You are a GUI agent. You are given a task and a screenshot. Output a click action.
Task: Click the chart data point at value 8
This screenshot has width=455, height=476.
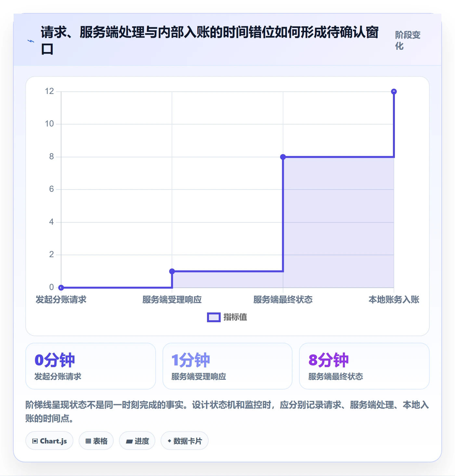[x=283, y=157]
